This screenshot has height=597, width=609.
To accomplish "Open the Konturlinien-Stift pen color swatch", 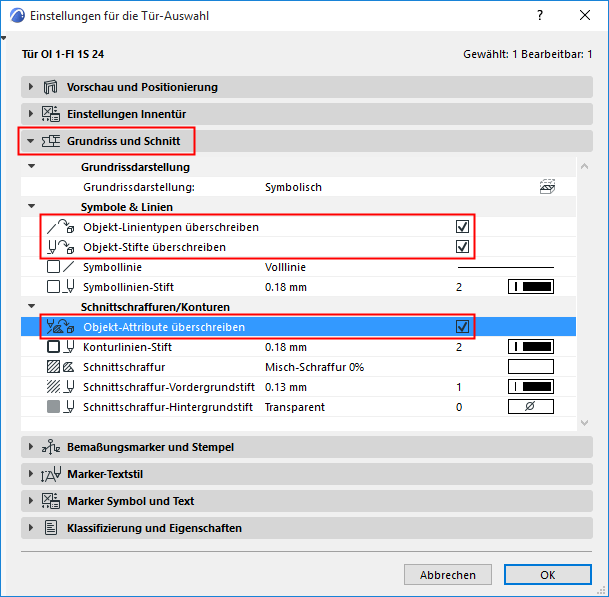I will (530, 347).
